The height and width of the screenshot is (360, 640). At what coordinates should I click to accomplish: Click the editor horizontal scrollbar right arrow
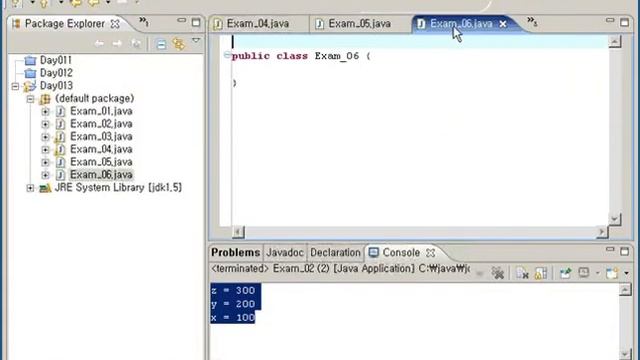click(602, 232)
